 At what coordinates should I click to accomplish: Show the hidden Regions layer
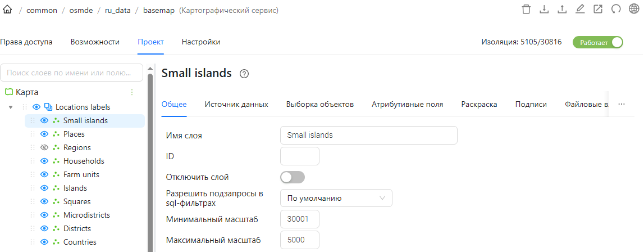(44, 147)
